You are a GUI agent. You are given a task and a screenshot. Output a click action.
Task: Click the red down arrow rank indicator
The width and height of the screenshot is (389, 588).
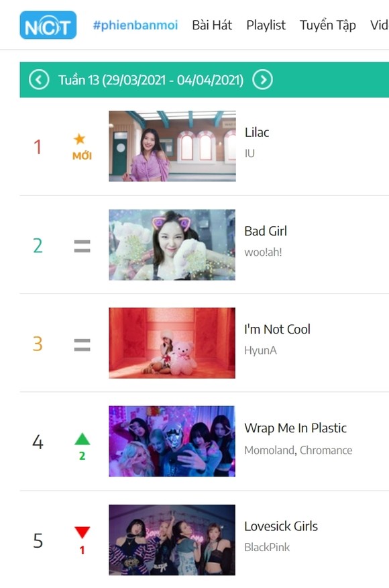82,540
